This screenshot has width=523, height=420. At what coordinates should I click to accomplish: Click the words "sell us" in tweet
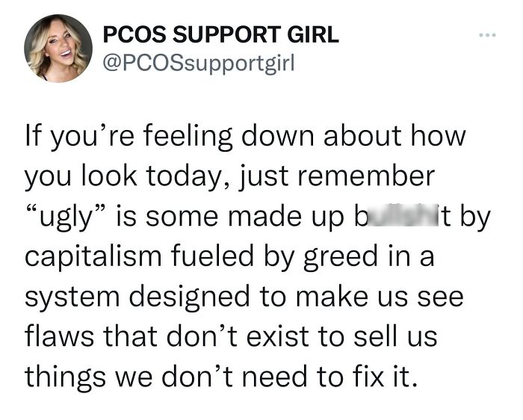click(395, 336)
